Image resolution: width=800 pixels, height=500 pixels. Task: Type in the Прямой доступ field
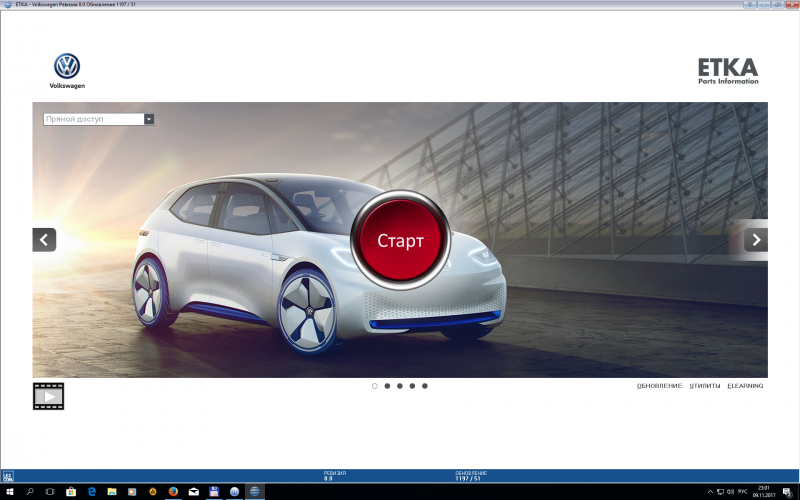[x=93, y=119]
